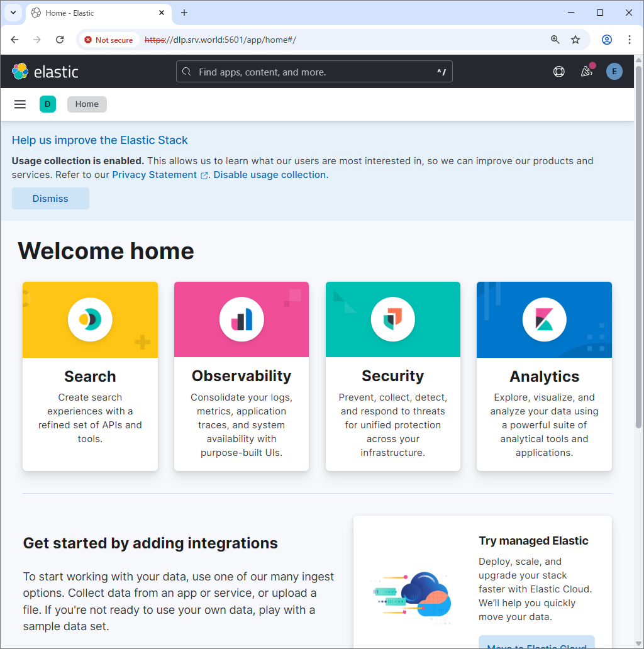
Task: Click the Enterprise Search logo icon
Action: pos(90,319)
